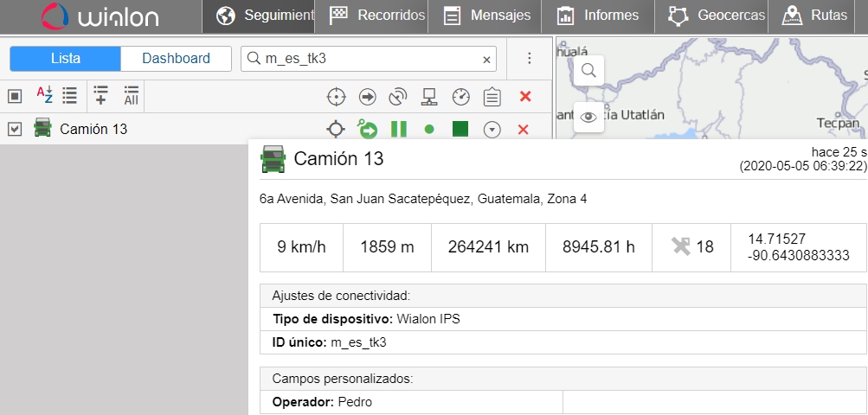Click the show All units icon
This screenshot has width=868, height=415.
(131, 95)
